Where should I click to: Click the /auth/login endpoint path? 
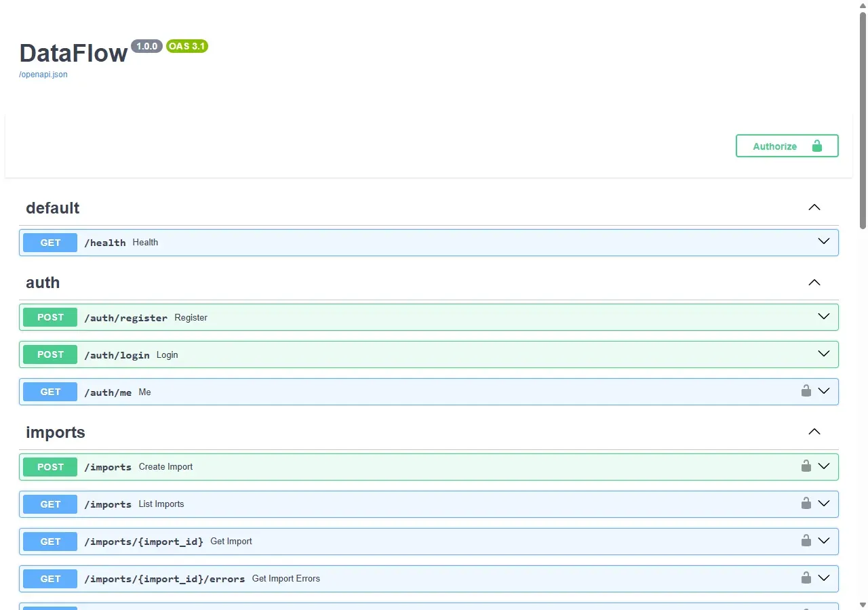click(x=117, y=355)
